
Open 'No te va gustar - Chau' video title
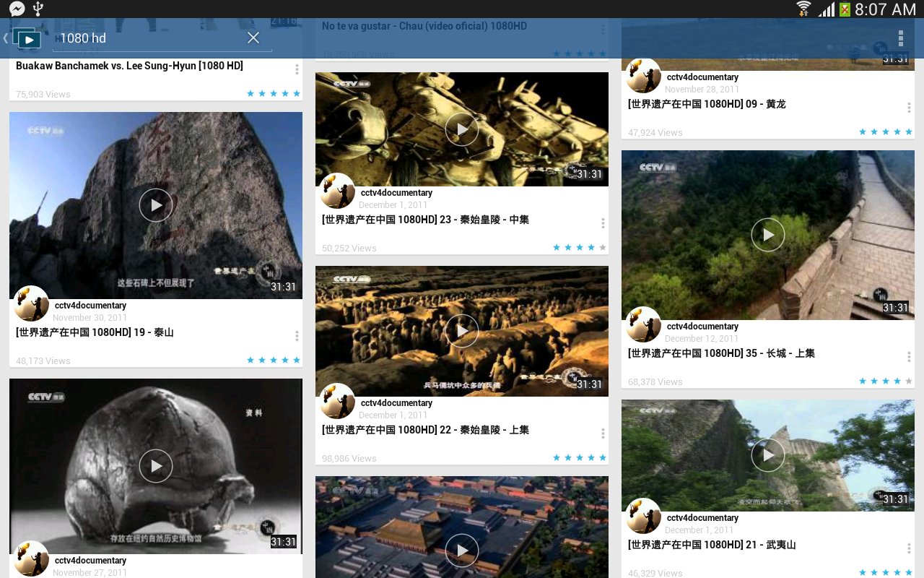(424, 26)
